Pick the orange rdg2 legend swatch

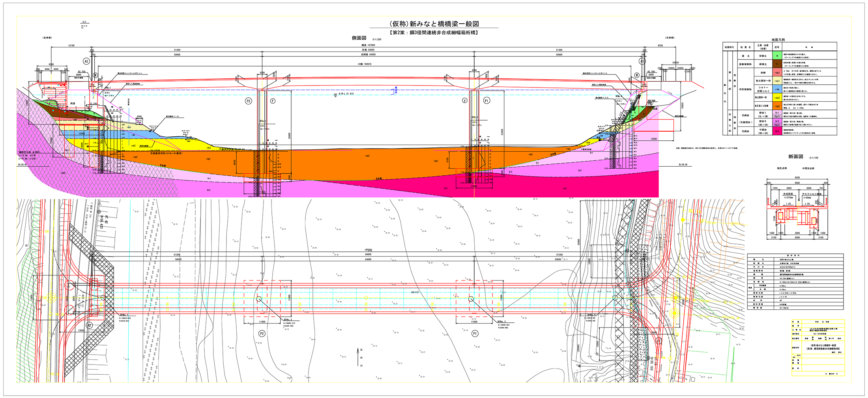click(x=777, y=106)
